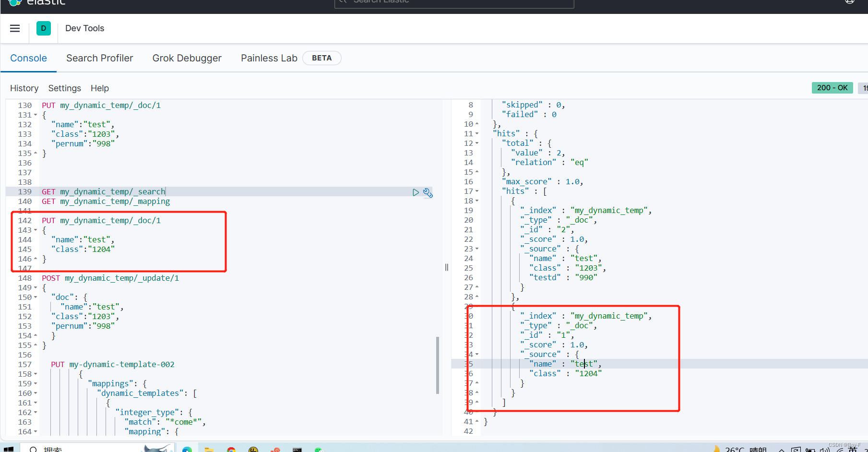Switch to the Search Profiler tab
This screenshot has height=452, width=868.
point(99,58)
